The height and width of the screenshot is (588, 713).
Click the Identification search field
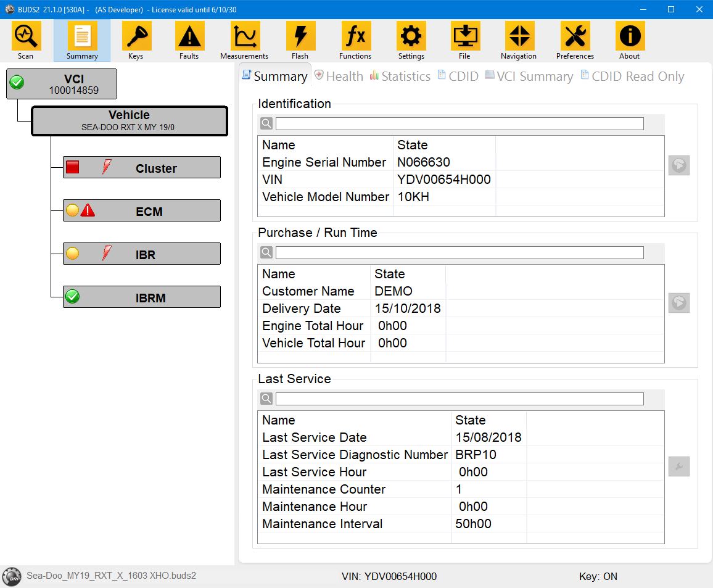point(460,124)
